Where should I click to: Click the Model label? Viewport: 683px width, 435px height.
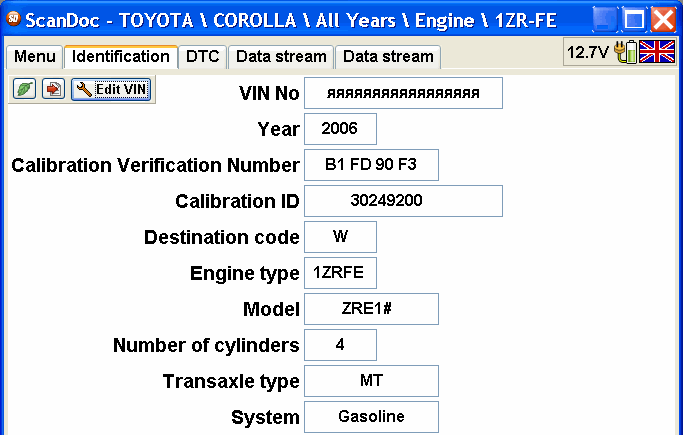coord(271,310)
